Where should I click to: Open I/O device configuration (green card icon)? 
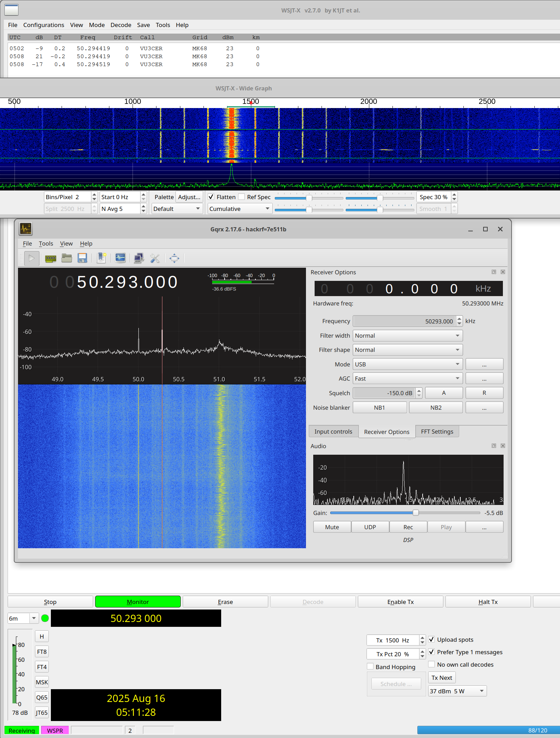tap(51, 258)
